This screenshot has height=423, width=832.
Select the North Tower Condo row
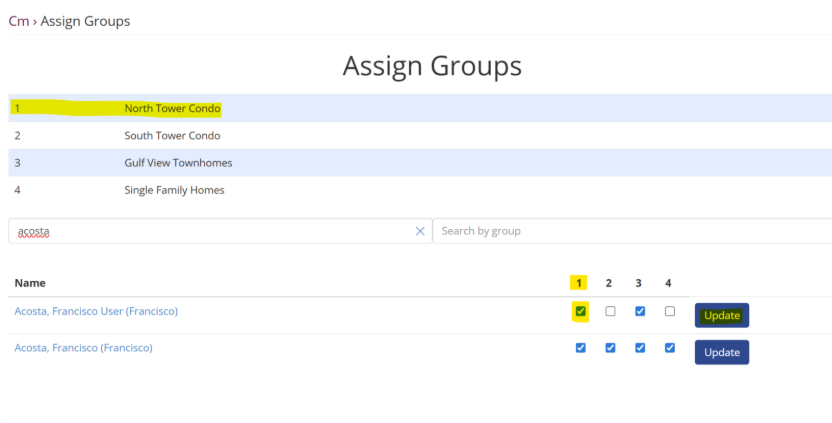click(x=172, y=108)
